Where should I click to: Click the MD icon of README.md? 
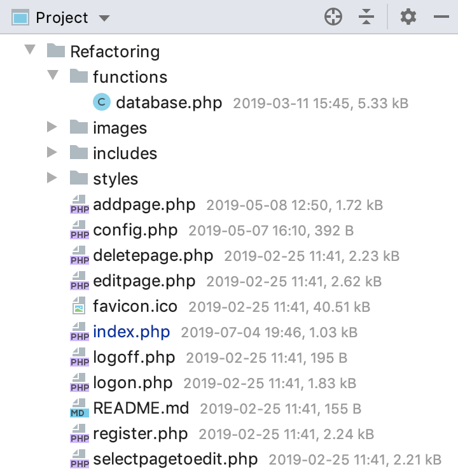coord(80,408)
